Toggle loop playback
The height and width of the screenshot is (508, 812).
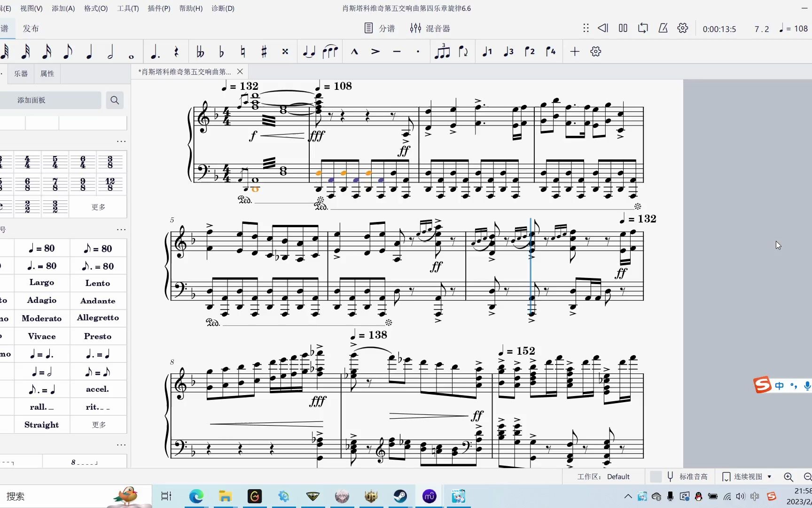[x=643, y=28]
